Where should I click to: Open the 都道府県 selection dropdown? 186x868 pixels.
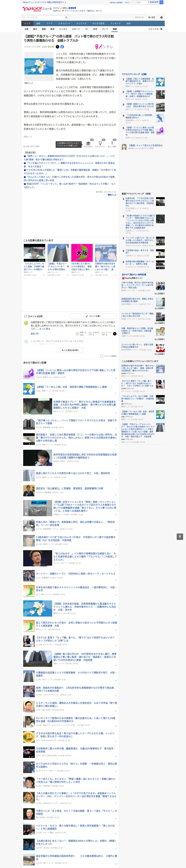[154, 2]
